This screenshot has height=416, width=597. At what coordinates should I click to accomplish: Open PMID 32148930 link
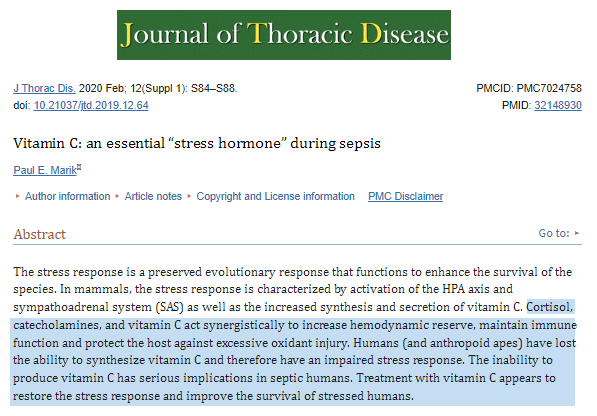coord(558,105)
